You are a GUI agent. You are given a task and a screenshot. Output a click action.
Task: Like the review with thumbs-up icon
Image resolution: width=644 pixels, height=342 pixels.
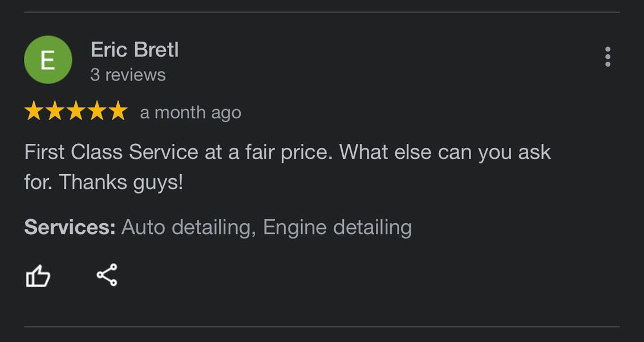[x=38, y=276]
